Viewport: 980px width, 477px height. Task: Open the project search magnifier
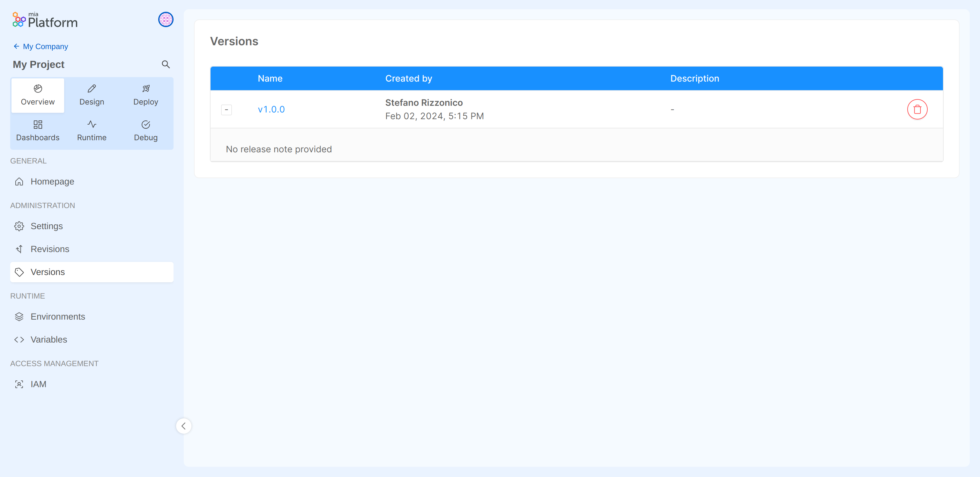click(166, 64)
